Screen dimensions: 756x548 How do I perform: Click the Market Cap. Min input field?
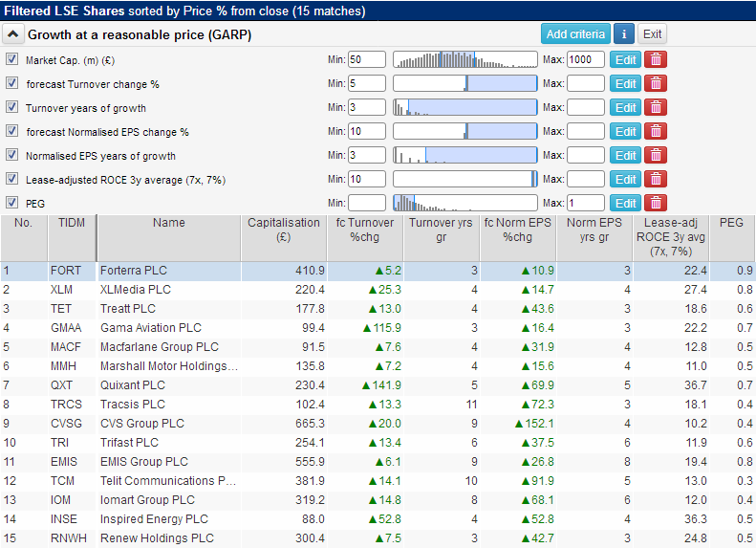pyautogui.click(x=367, y=59)
